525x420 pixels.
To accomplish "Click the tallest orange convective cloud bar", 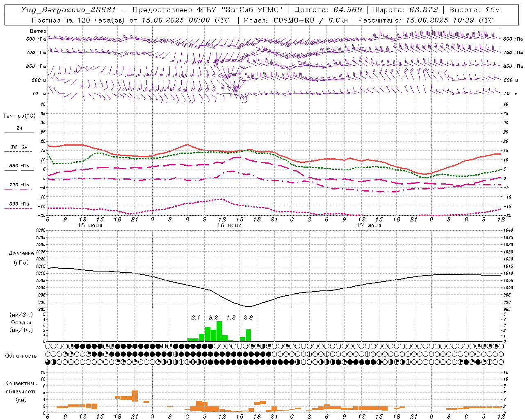I will (135, 396).
